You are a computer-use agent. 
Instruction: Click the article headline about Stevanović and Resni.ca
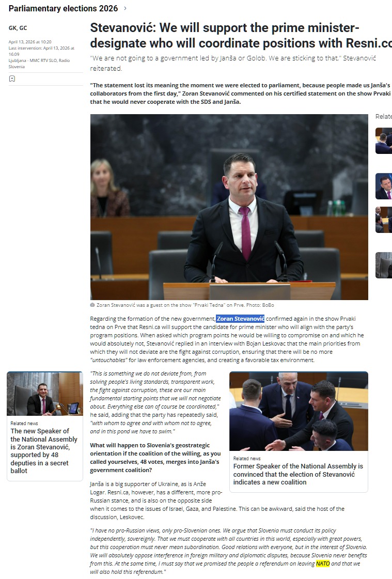click(x=241, y=36)
